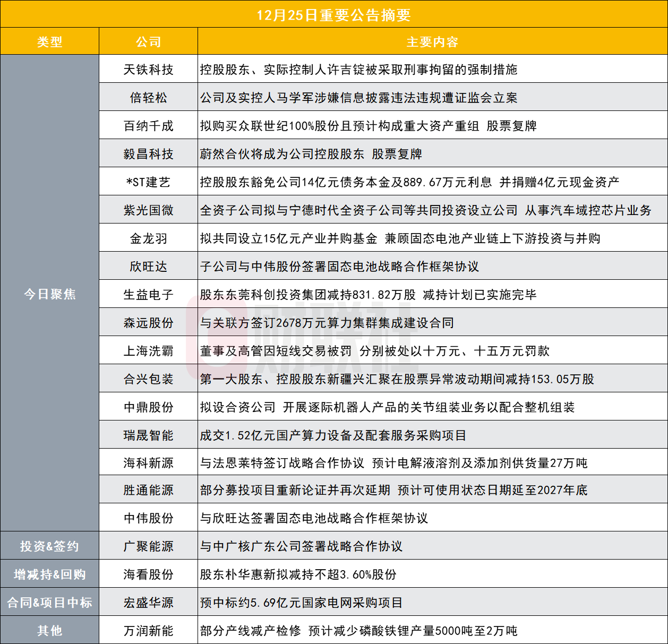Click the text '拟共同设立15亿元产业并购基金'

click(x=288, y=238)
